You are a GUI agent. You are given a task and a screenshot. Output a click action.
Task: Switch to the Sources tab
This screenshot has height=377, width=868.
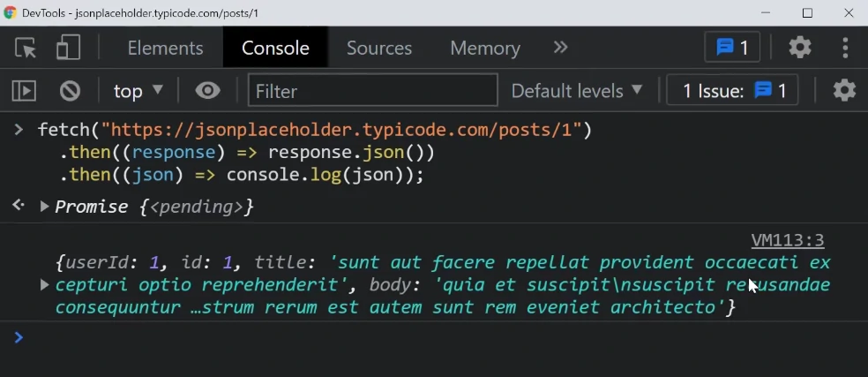(379, 48)
